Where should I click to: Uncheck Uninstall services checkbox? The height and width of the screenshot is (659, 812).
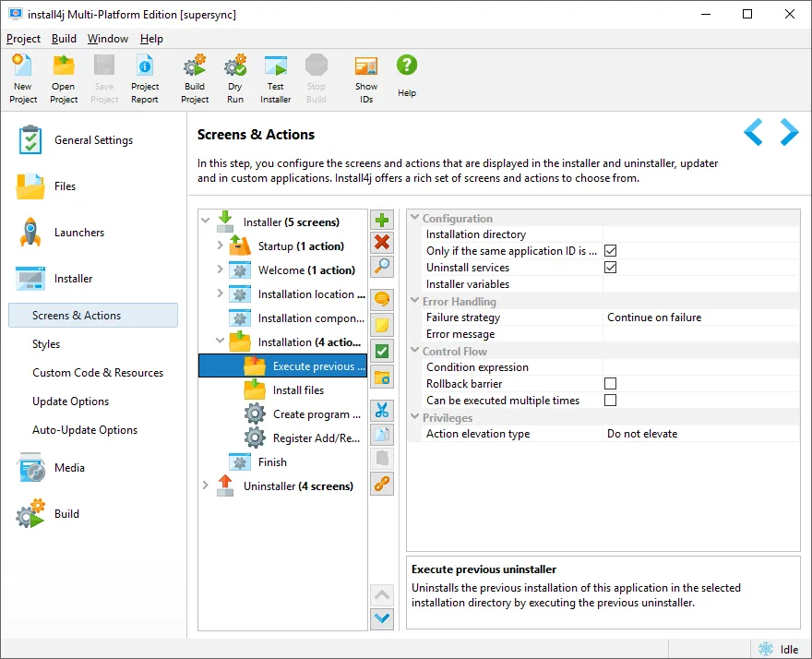point(611,268)
